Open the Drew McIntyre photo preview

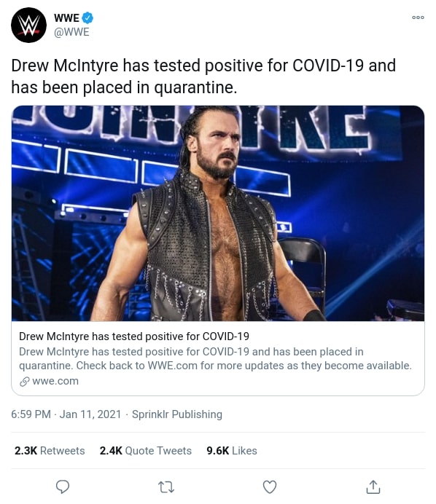pyautogui.click(x=218, y=213)
